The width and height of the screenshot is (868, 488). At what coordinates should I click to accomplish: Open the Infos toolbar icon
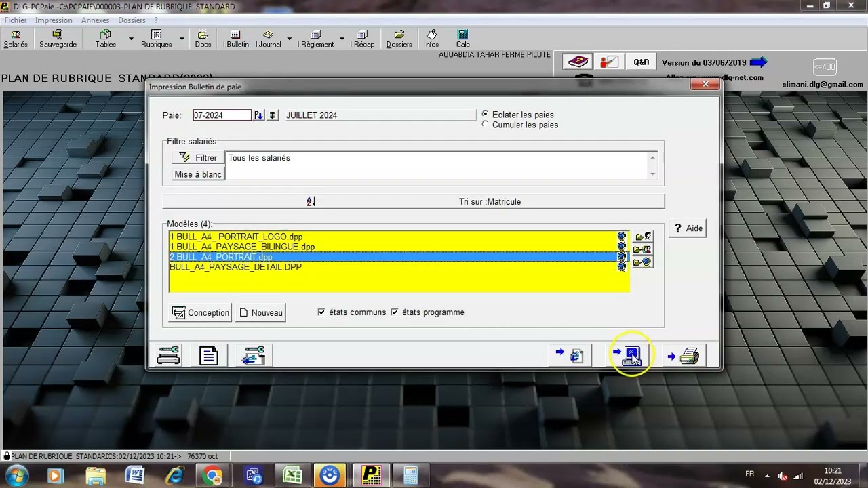[431, 39]
